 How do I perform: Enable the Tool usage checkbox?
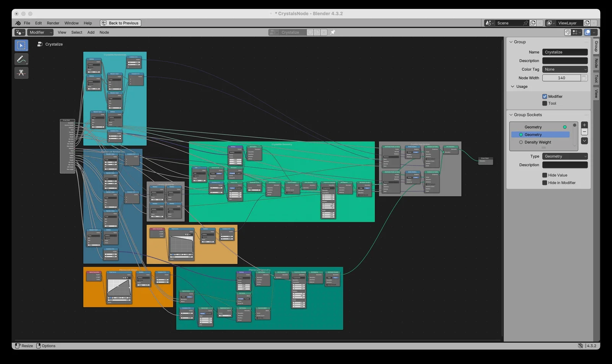pyautogui.click(x=545, y=103)
